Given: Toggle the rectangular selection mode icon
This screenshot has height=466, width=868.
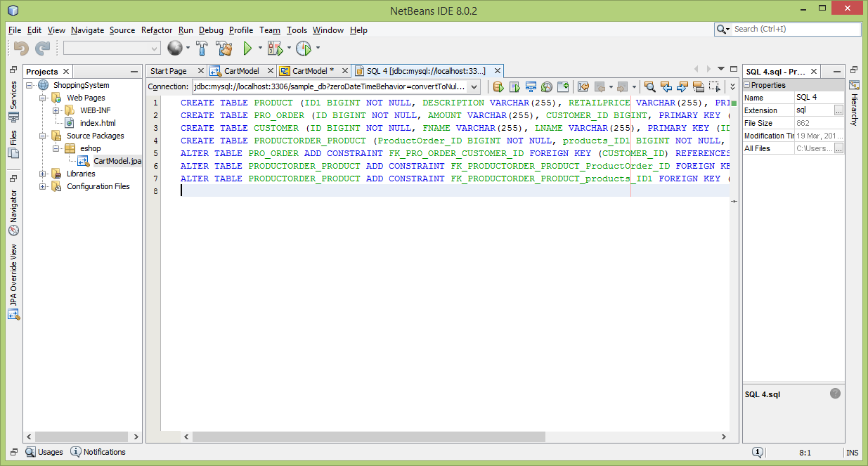Looking at the screenshot, I should click(x=714, y=86).
